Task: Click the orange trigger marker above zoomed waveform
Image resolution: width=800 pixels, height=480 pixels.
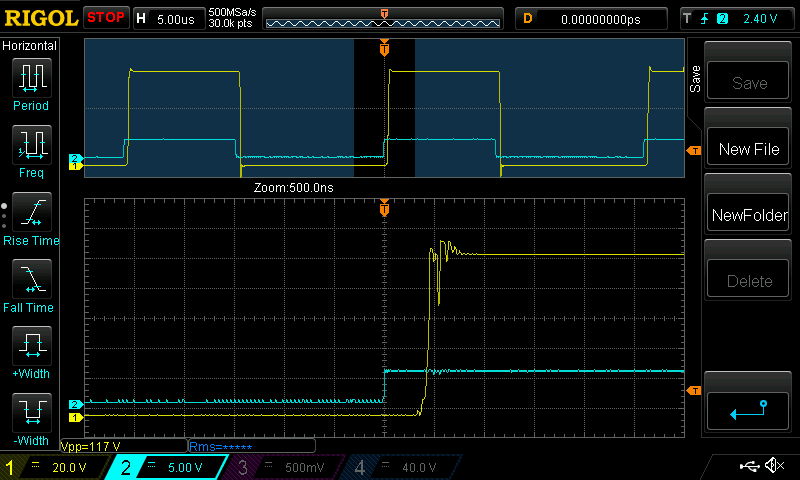Action: 384,209
